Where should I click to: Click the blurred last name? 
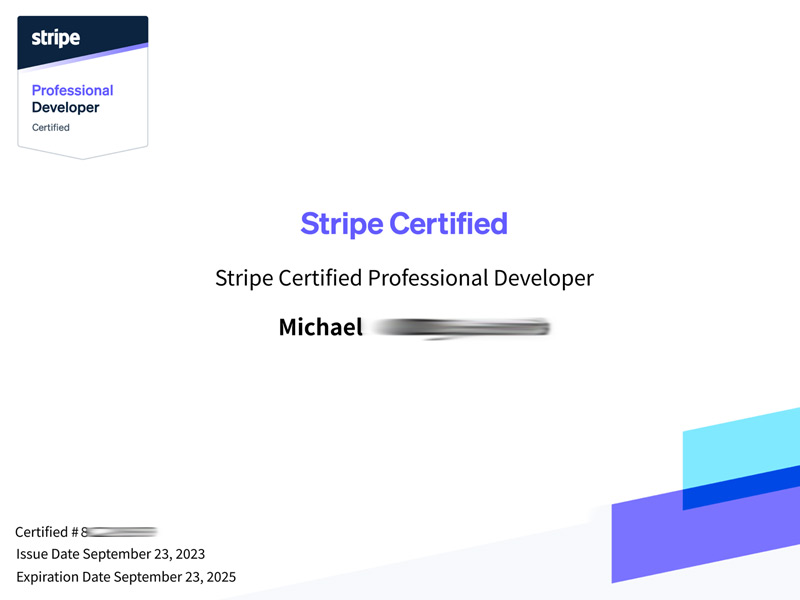coord(460,327)
